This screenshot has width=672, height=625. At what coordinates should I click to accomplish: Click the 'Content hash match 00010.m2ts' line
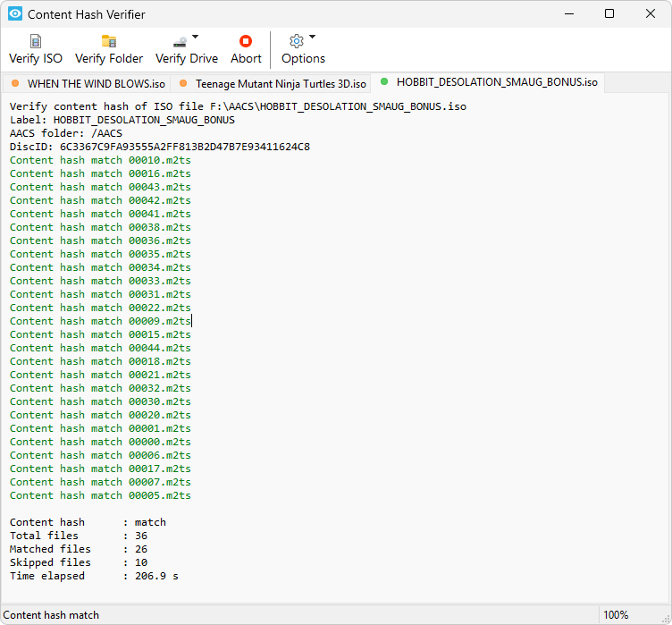(x=100, y=160)
